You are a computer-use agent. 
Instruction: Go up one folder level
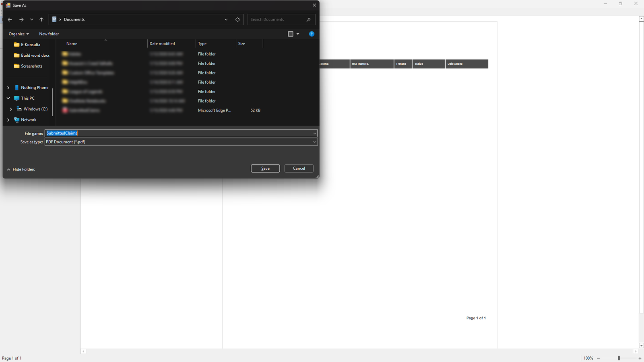[41, 19]
